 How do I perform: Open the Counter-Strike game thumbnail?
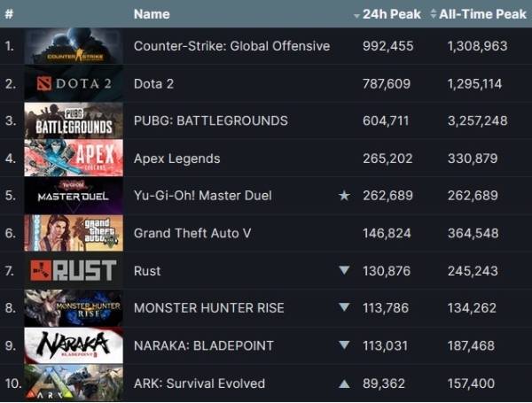pos(74,46)
